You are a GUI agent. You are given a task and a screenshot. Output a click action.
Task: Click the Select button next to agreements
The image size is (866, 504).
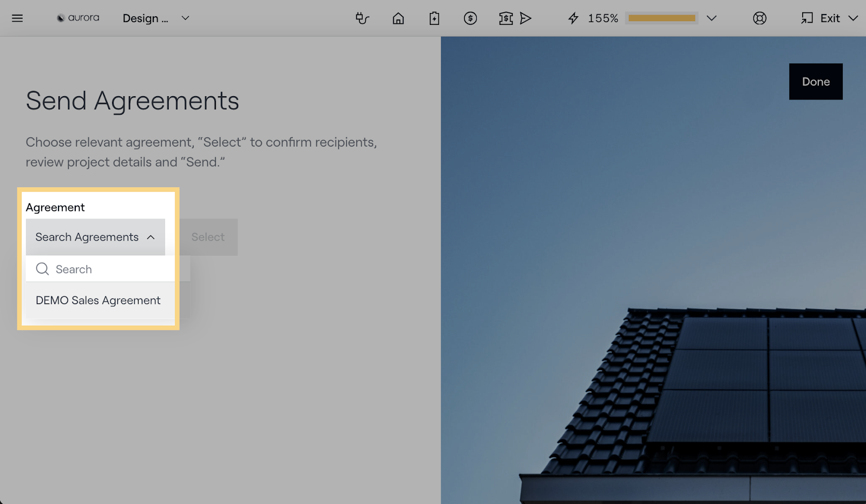click(x=208, y=237)
